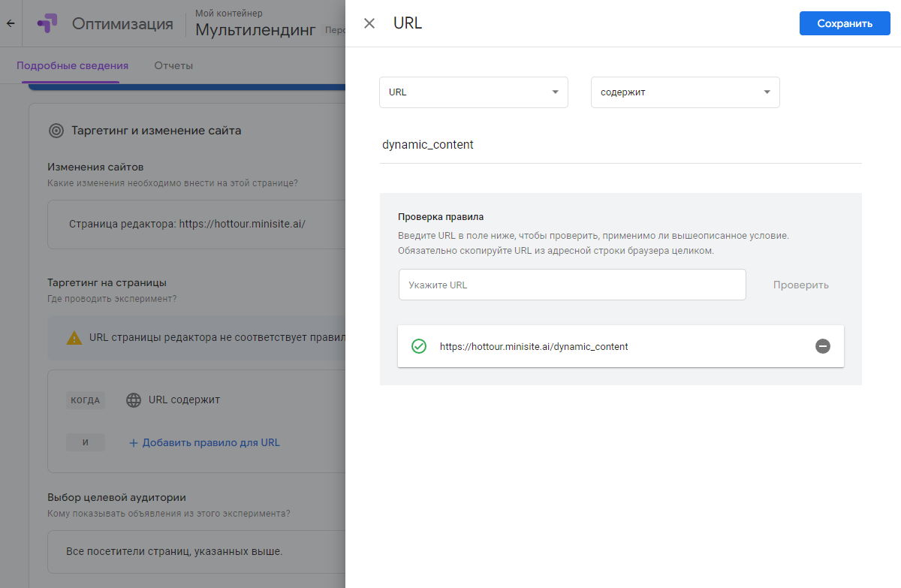
Task: Click the 'Мой контейнер' container label
Action: (229, 14)
